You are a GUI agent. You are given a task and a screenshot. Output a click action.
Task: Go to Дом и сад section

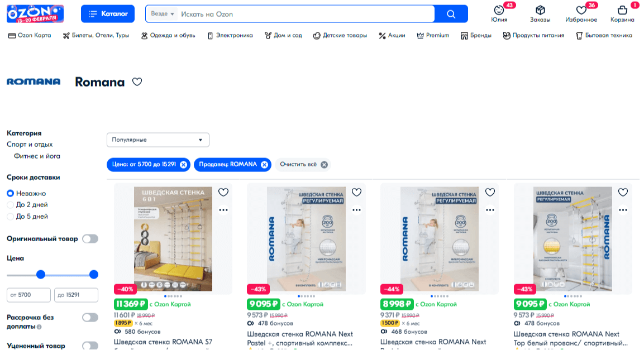coord(283,36)
